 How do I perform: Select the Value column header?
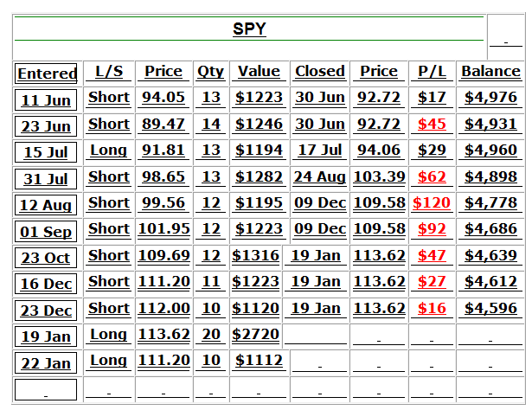[259, 71]
